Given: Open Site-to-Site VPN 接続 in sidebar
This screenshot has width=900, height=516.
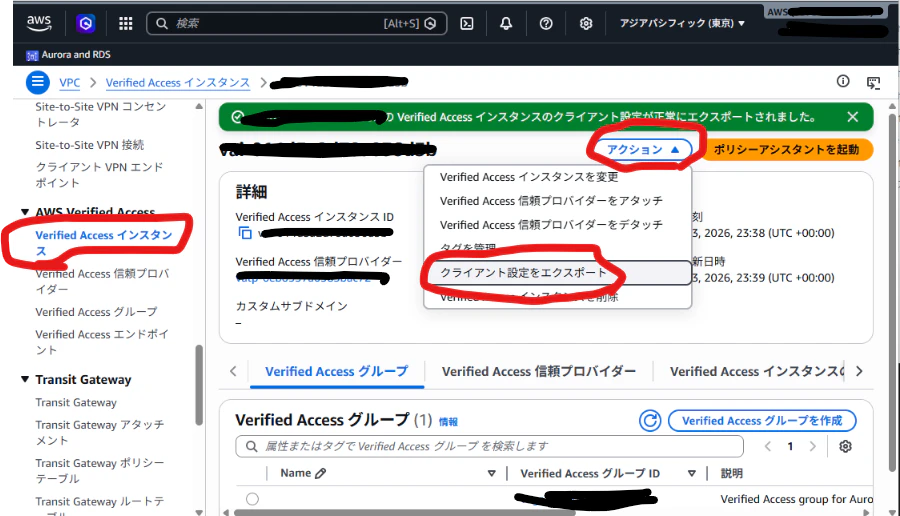Looking at the screenshot, I should tap(90, 145).
